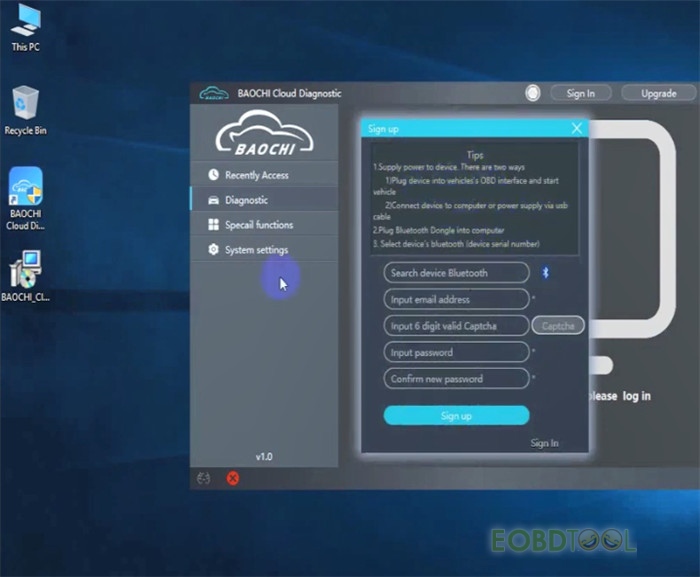This screenshot has height=577, width=700.
Task: Click the red error status icon
Action: [232, 478]
